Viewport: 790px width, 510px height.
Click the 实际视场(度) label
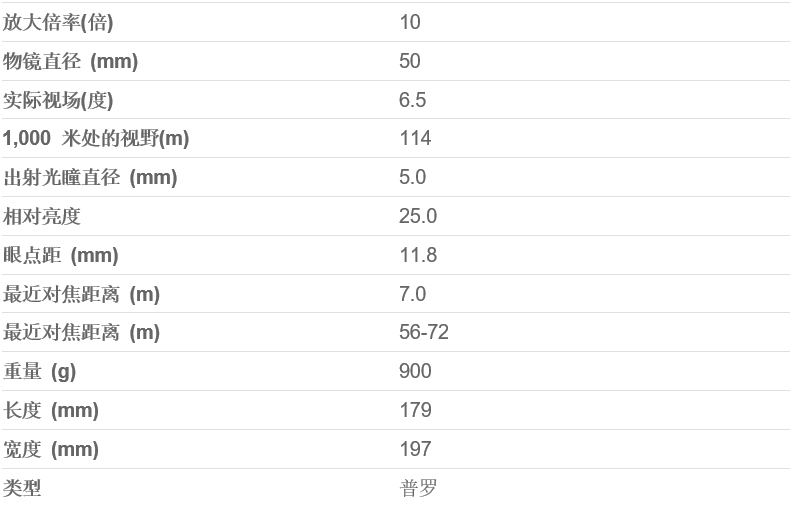tap(58, 100)
